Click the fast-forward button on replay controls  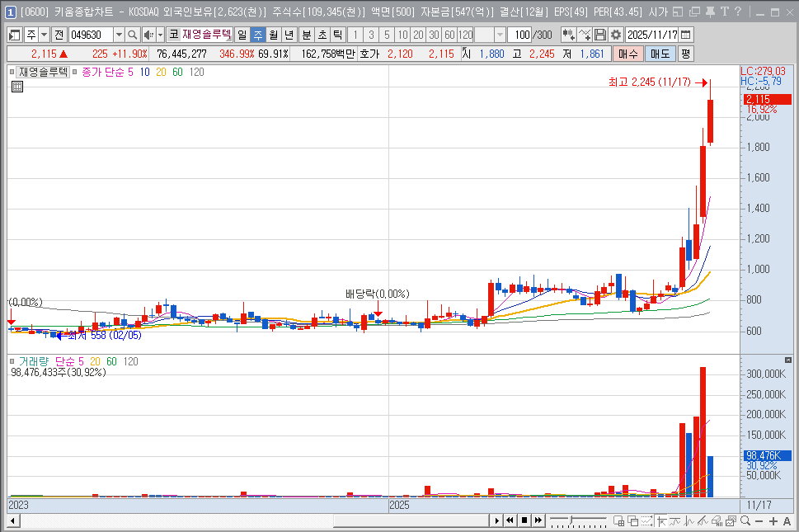pyautogui.click(x=538, y=520)
